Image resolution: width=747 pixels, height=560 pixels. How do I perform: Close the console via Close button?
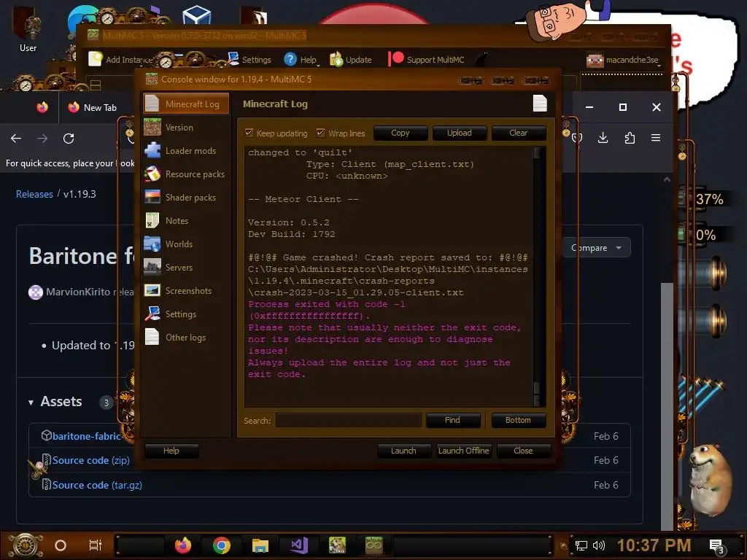[523, 451]
